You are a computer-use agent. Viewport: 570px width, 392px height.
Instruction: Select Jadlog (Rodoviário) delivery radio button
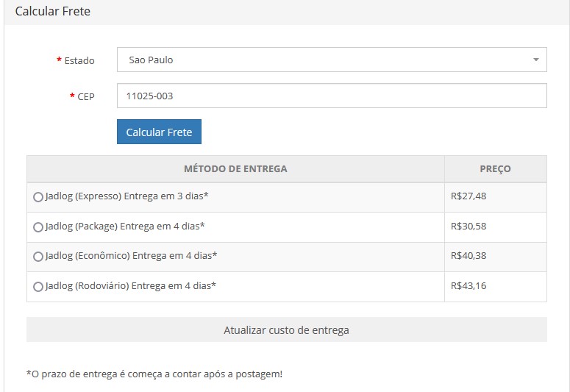click(38, 287)
